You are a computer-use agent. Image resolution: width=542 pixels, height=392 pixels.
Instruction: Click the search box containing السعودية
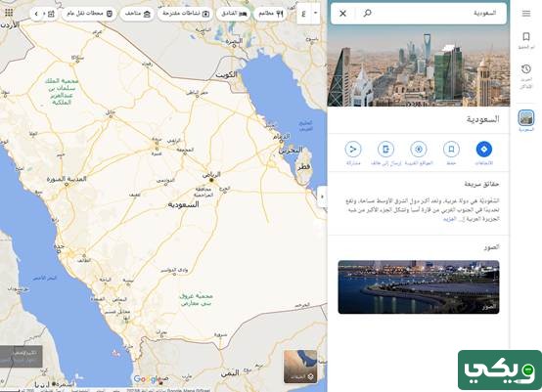(x=419, y=13)
